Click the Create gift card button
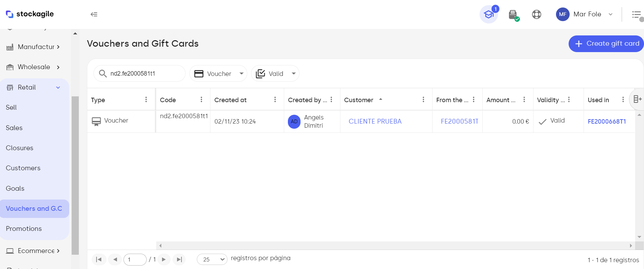The width and height of the screenshot is (644, 269). coord(606,44)
